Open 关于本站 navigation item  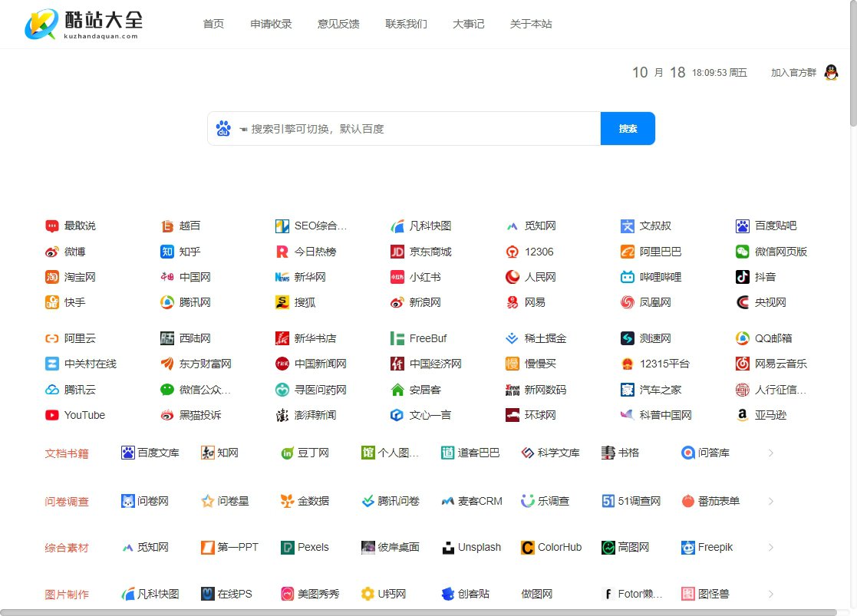[531, 24]
